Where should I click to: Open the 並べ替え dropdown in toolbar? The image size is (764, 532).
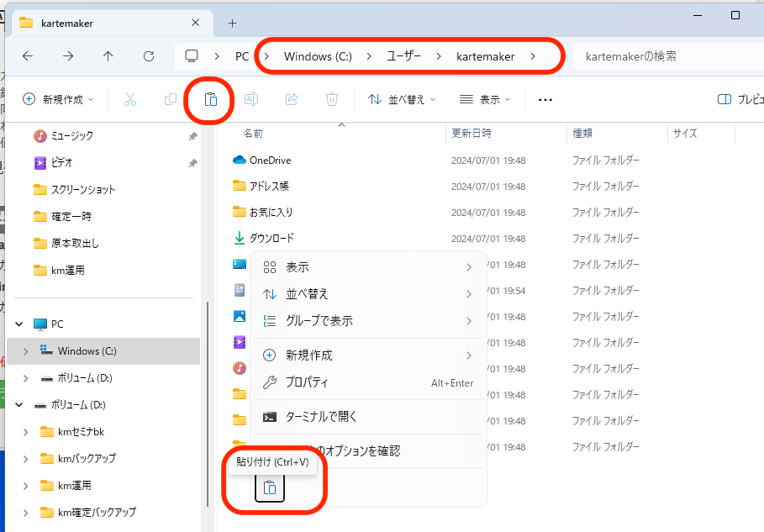pos(403,99)
